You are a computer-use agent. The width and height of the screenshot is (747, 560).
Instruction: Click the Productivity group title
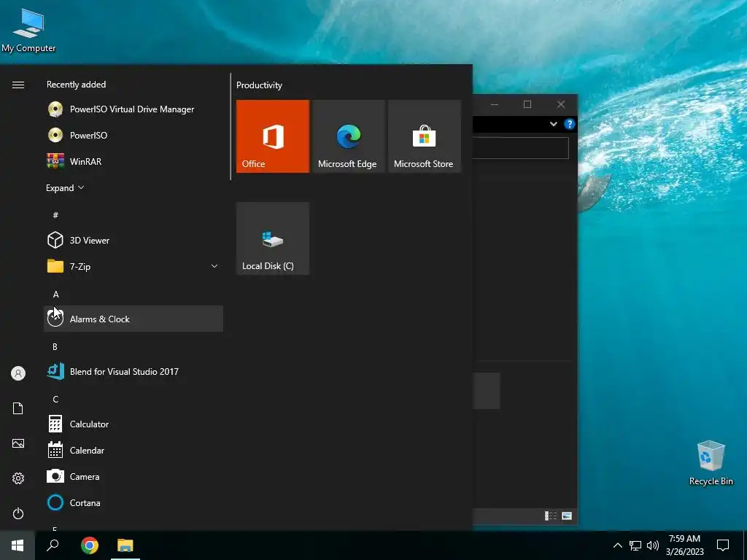(x=259, y=85)
